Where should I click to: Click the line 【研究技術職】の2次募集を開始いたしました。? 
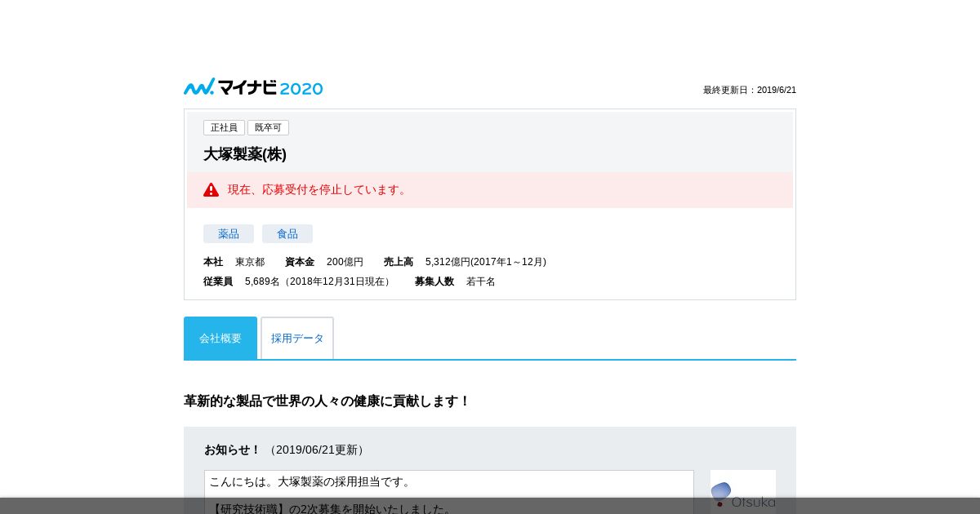332,509
